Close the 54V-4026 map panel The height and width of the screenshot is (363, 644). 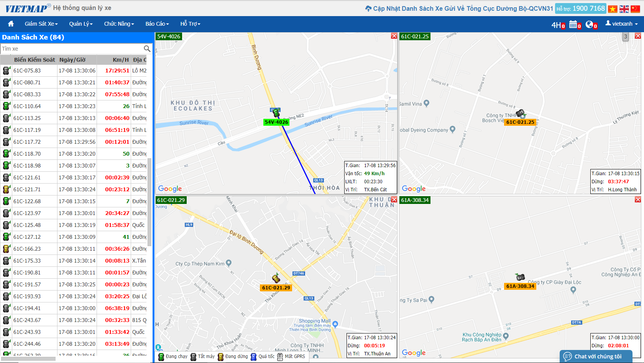tap(394, 36)
